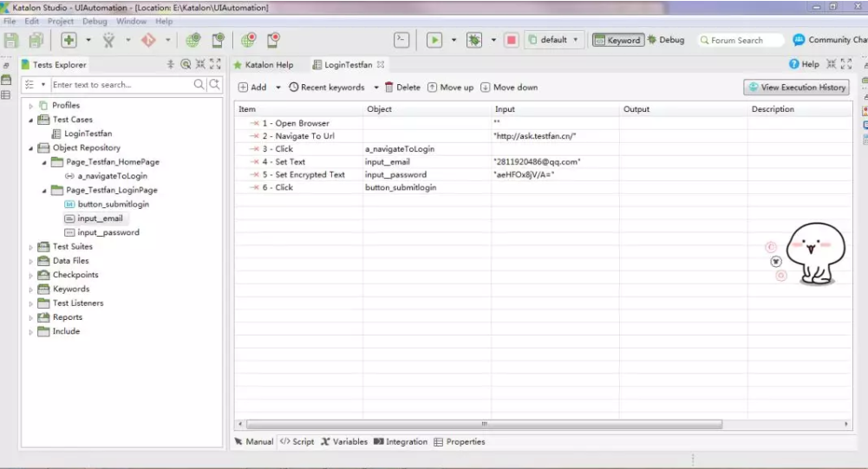Viewport: 868px width, 469px height.
Task: Click the Debug bug run icon
Action: point(474,40)
